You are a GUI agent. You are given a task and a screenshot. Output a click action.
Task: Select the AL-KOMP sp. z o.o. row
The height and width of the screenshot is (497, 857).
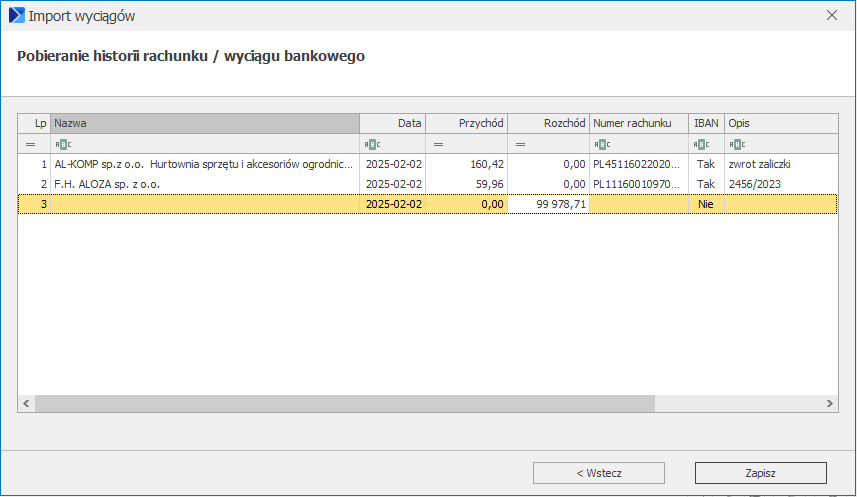(205, 164)
